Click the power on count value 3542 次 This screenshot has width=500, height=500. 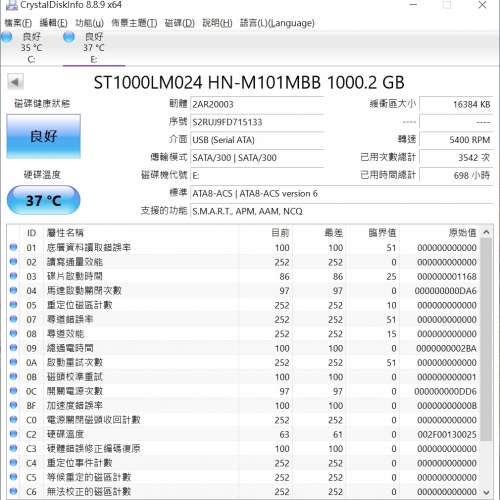coord(456,157)
